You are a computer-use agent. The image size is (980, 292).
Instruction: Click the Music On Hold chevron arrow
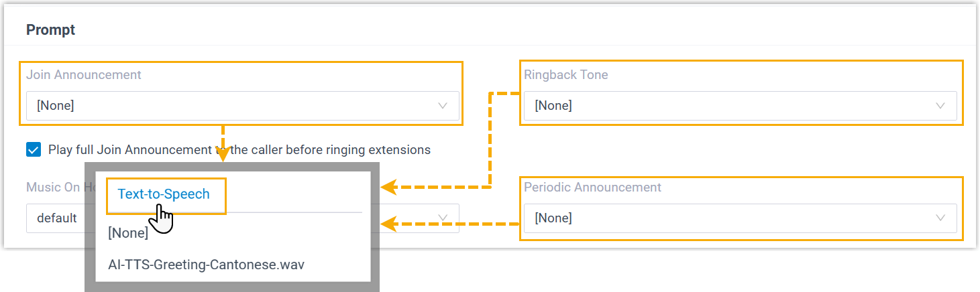(443, 218)
